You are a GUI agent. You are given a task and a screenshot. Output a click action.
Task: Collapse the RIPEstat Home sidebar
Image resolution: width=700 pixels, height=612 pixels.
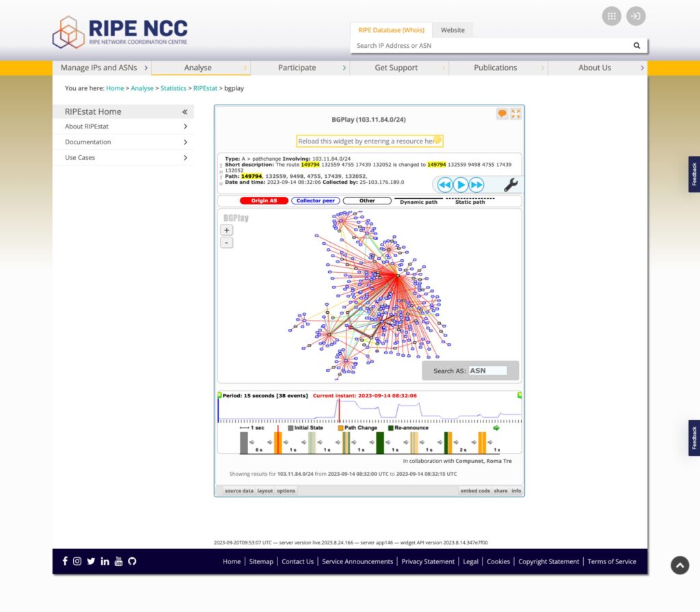click(185, 111)
